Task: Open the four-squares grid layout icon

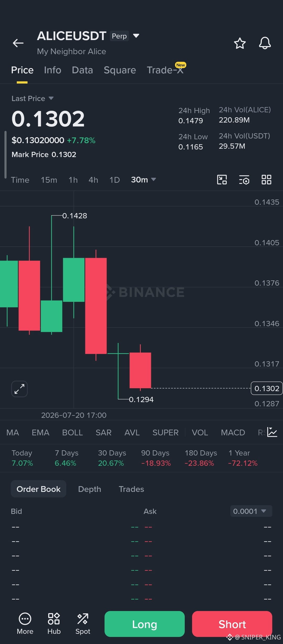Action: (266, 180)
